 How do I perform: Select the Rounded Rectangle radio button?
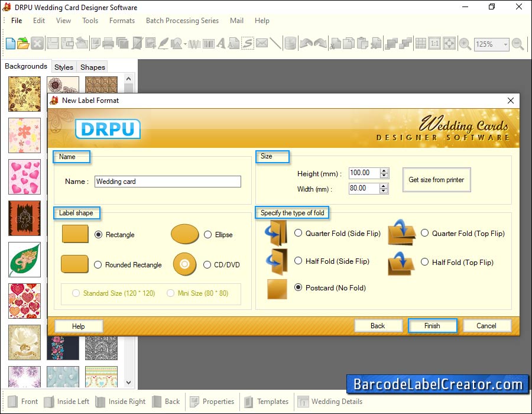(x=98, y=265)
